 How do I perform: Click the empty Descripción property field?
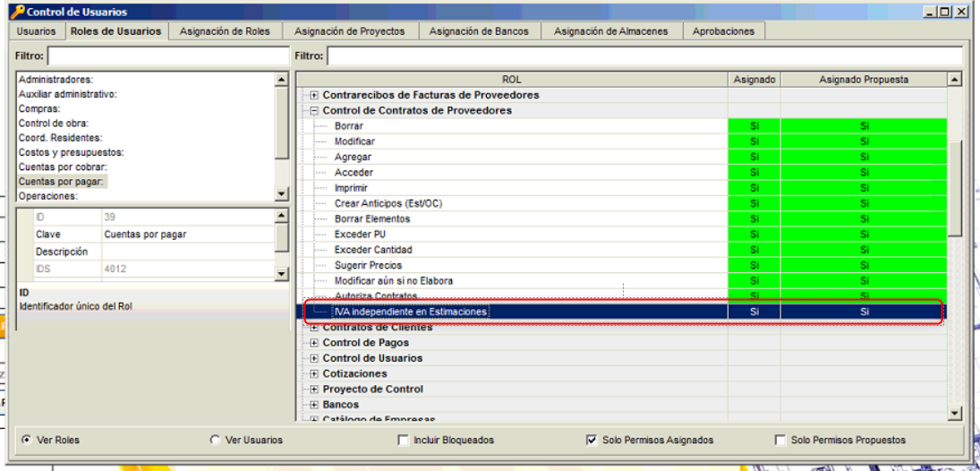[x=188, y=252]
